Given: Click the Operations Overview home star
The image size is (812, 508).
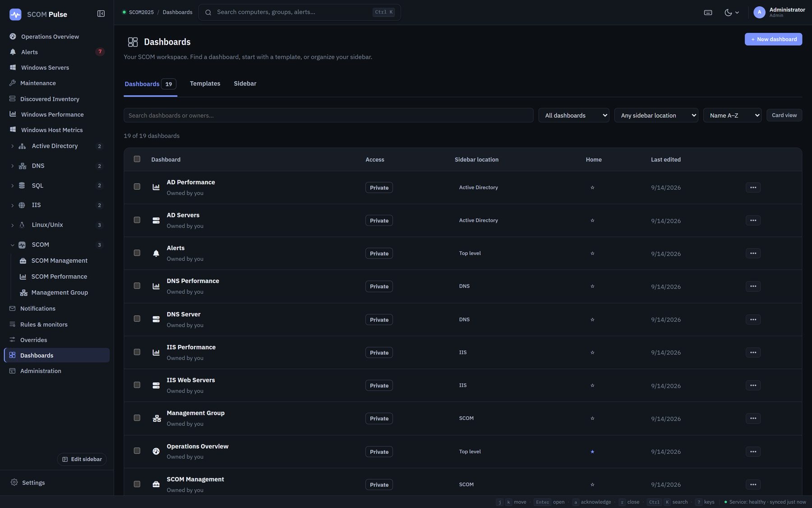Looking at the screenshot, I should [592, 452].
